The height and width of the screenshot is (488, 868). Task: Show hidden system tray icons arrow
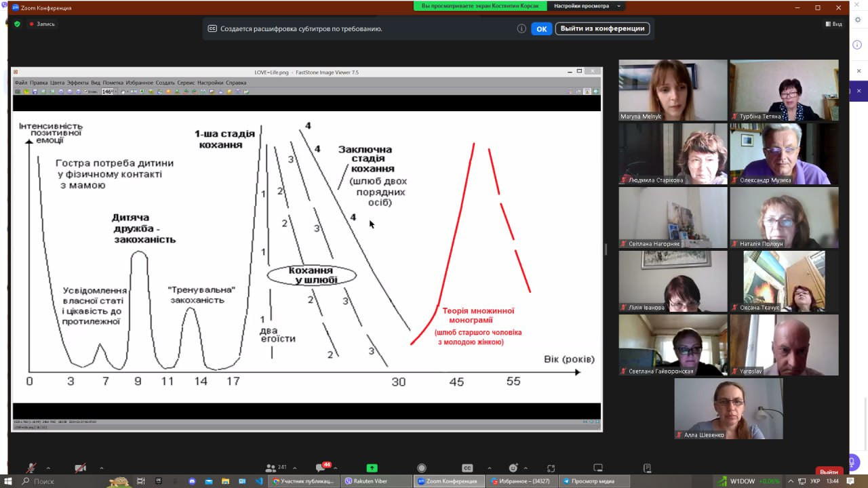(x=790, y=481)
